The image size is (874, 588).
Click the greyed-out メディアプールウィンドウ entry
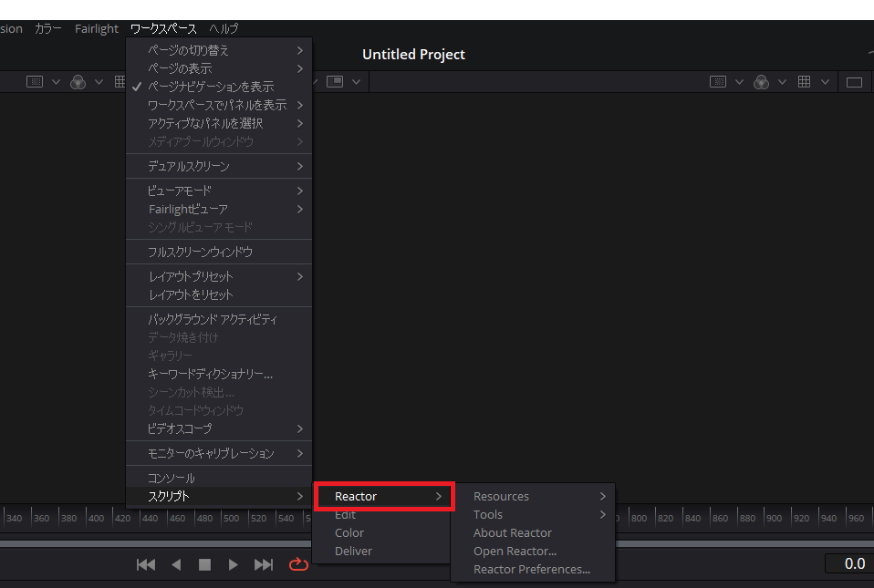click(x=219, y=141)
